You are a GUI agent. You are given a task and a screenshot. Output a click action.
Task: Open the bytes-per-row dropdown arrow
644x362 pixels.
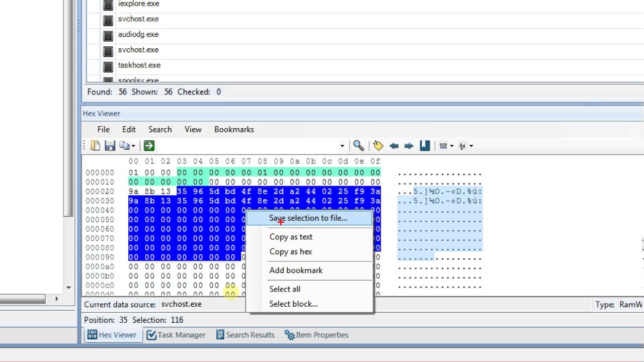(451, 146)
